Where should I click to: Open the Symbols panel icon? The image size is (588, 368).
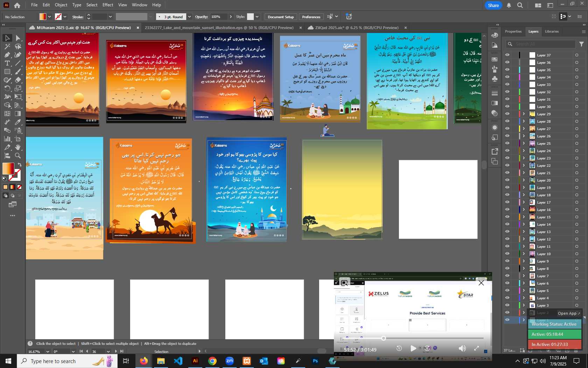pyautogui.click(x=495, y=79)
